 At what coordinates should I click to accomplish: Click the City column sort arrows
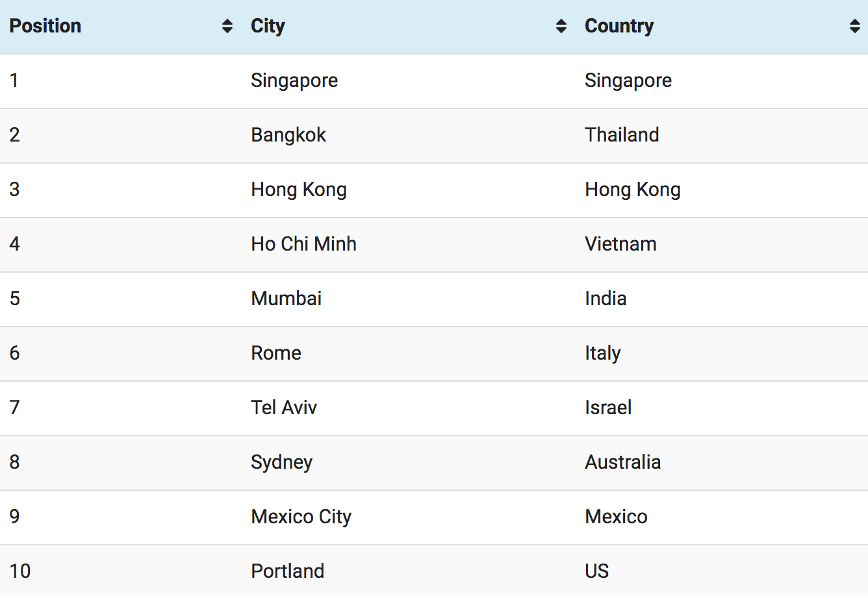[x=561, y=26]
